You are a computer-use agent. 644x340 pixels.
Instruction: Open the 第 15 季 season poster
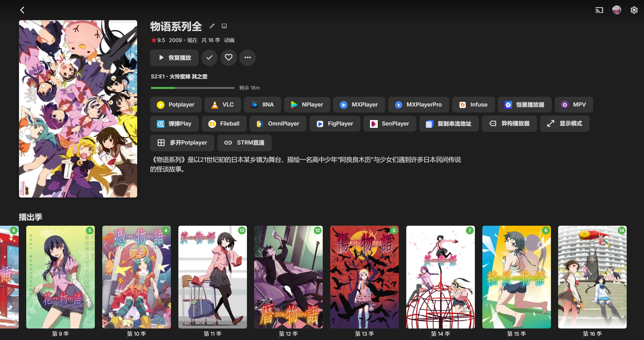(517, 277)
